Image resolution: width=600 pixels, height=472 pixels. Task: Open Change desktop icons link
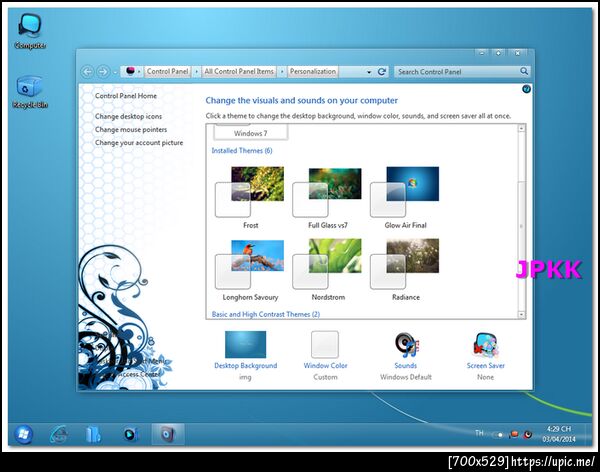coord(129,116)
